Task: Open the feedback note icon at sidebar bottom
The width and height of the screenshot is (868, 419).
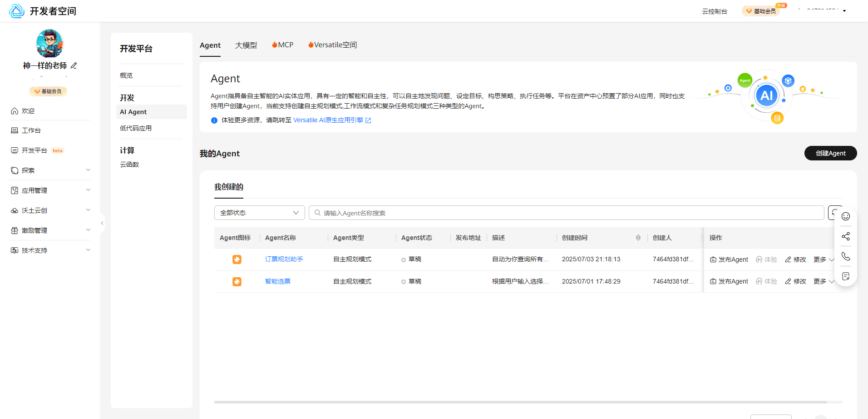Action: [845, 276]
